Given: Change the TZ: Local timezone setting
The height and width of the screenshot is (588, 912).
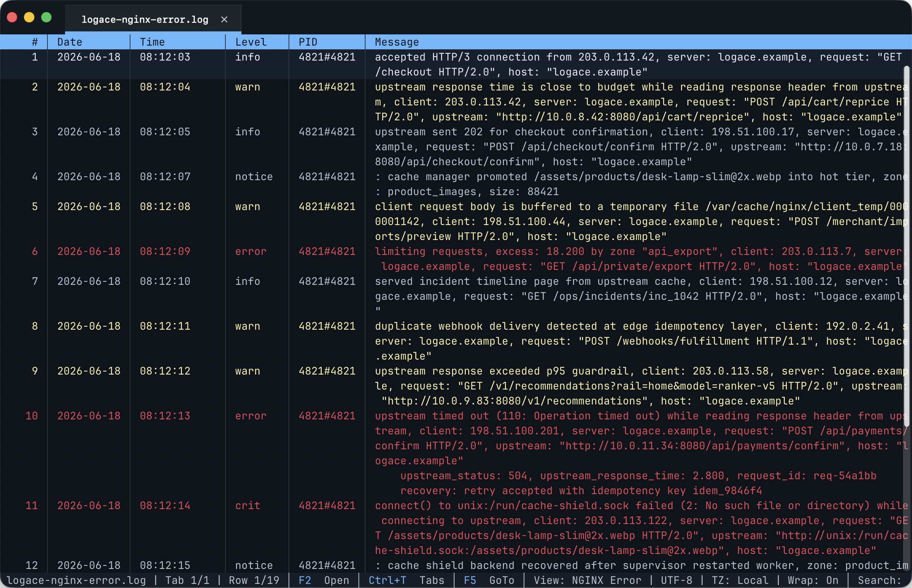Looking at the screenshot, I should pos(740,581).
